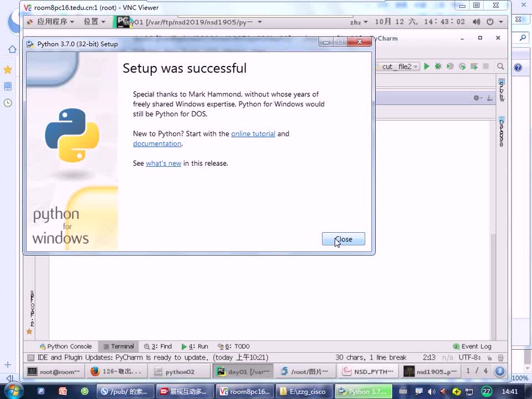Switch to the Terminal tab
The height and width of the screenshot is (399, 532).
click(x=119, y=346)
